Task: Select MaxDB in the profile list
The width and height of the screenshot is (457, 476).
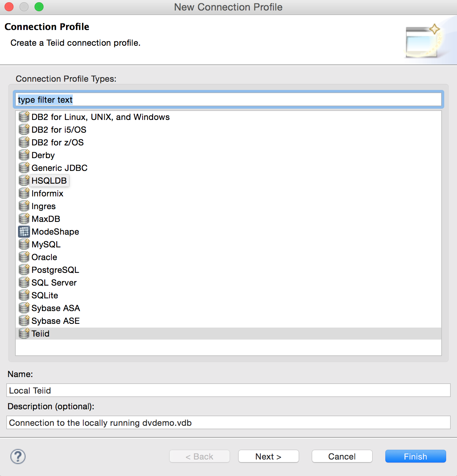Action: (x=45, y=219)
